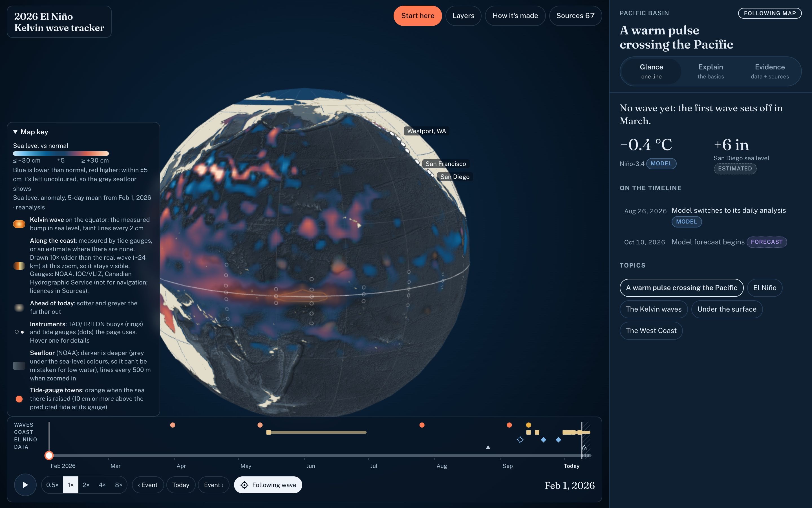Open the Sources 67 list
Screen dimensions: 812x508
click(575, 16)
